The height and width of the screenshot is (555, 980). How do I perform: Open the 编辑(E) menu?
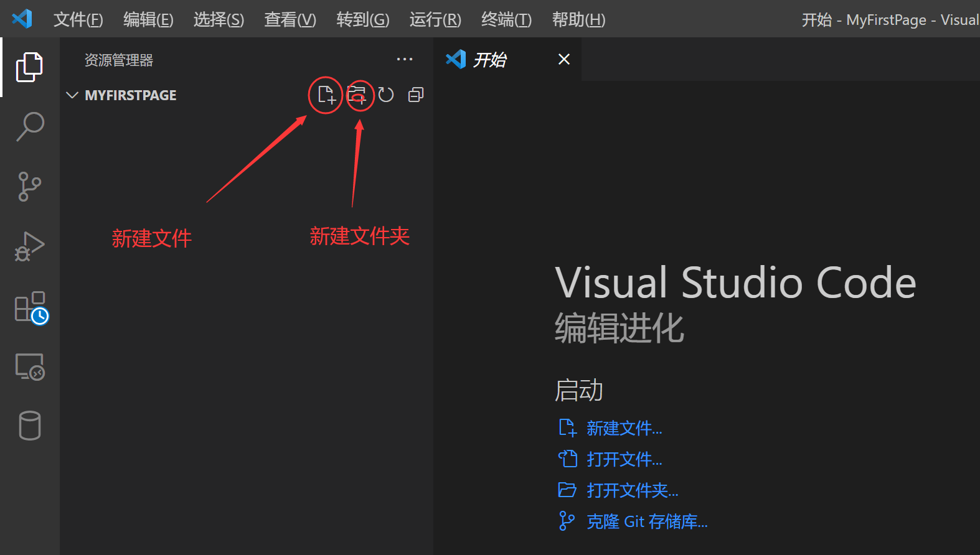(148, 20)
